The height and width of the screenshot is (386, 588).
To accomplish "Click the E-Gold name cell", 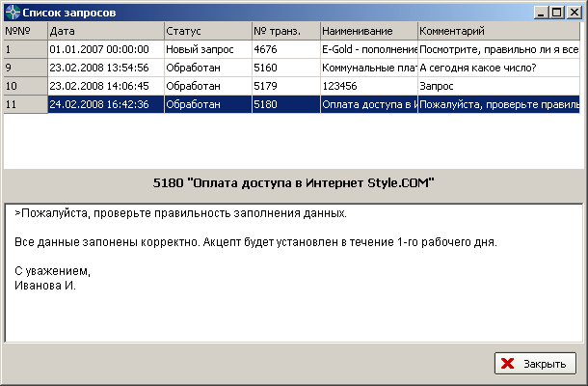I will point(368,49).
